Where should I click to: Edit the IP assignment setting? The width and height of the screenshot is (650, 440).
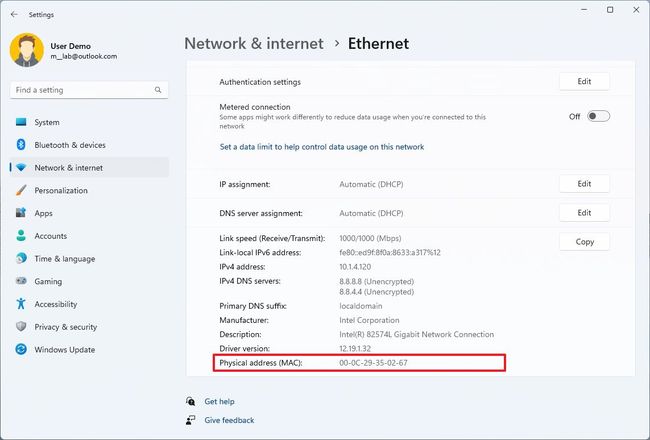584,184
